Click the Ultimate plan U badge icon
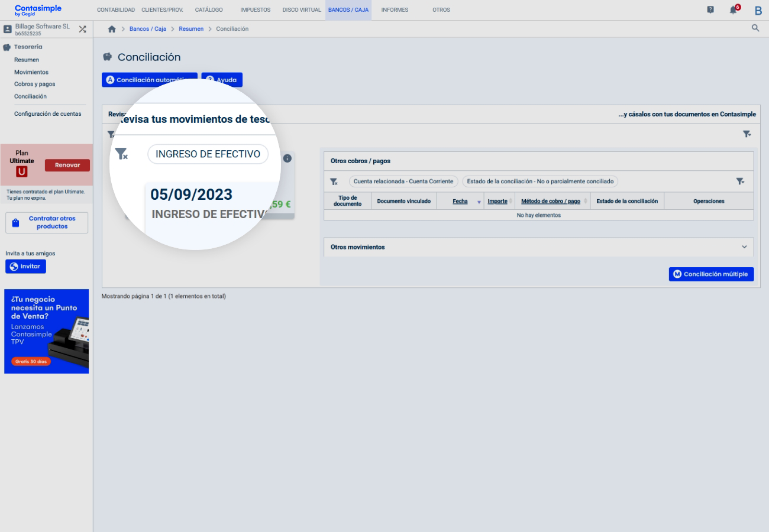The width and height of the screenshot is (769, 532). (x=22, y=171)
